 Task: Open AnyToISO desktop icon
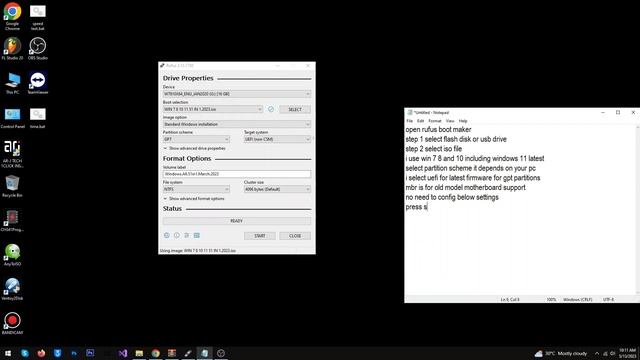pyautogui.click(x=12, y=255)
